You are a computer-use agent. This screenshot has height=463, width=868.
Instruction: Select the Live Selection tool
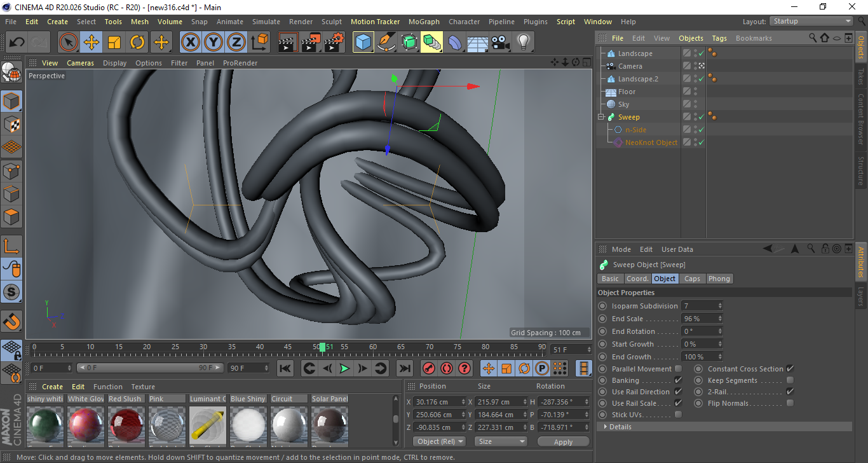(x=69, y=43)
